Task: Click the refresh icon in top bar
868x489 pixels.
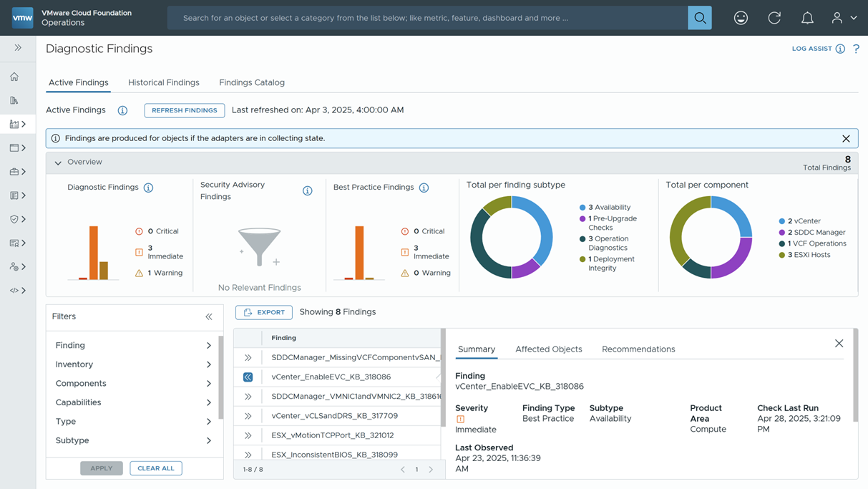Action: [x=774, y=18]
